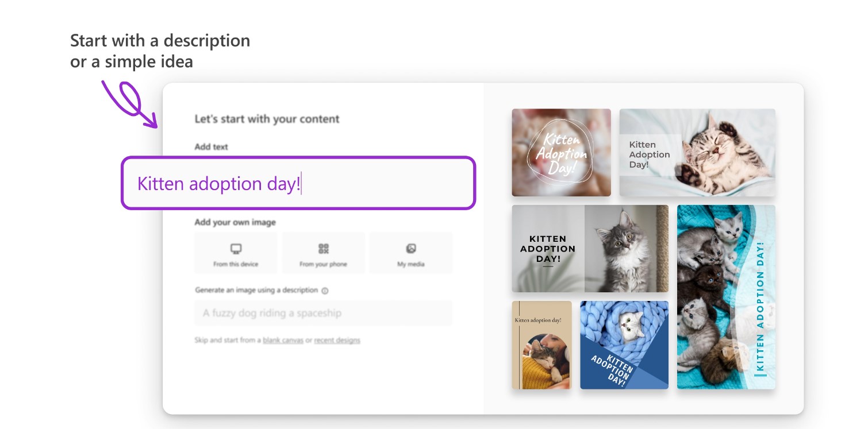
Task: Click the QR code icon for From your phone
Action: [x=323, y=249]
